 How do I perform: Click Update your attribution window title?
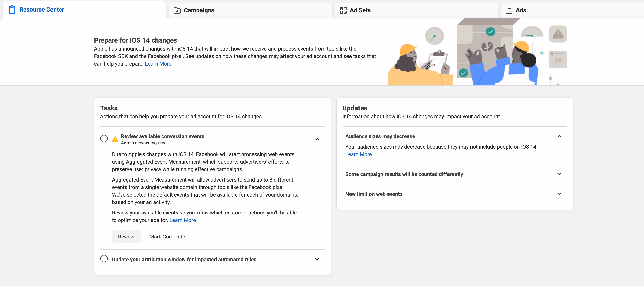[184, 259]
